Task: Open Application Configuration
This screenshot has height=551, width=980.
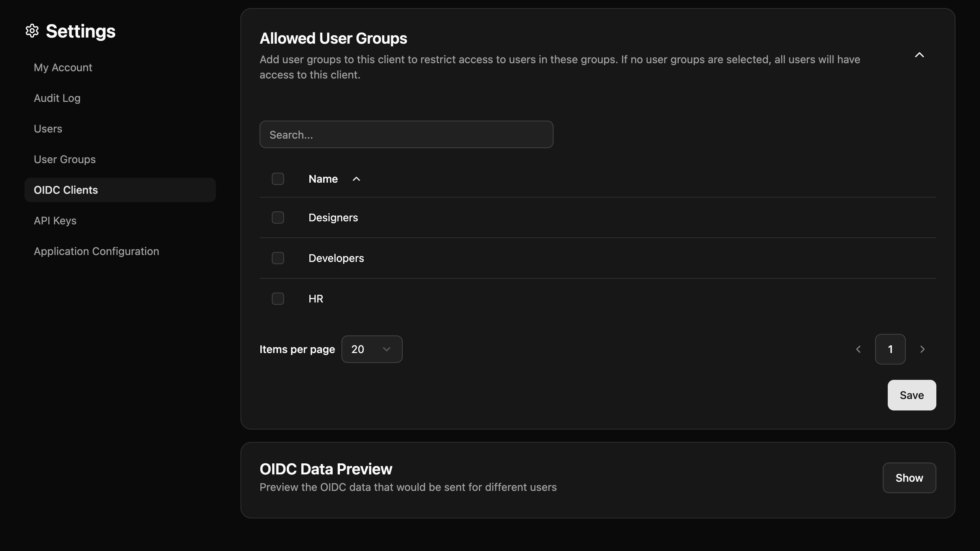Action: click(96, 251)
